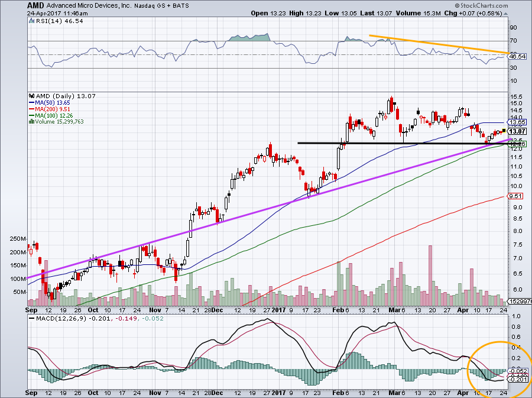Click the 13.07 last price tag on the axis
Image resolution: width=532 pixels, height=398 pixels.
(518, 132)
